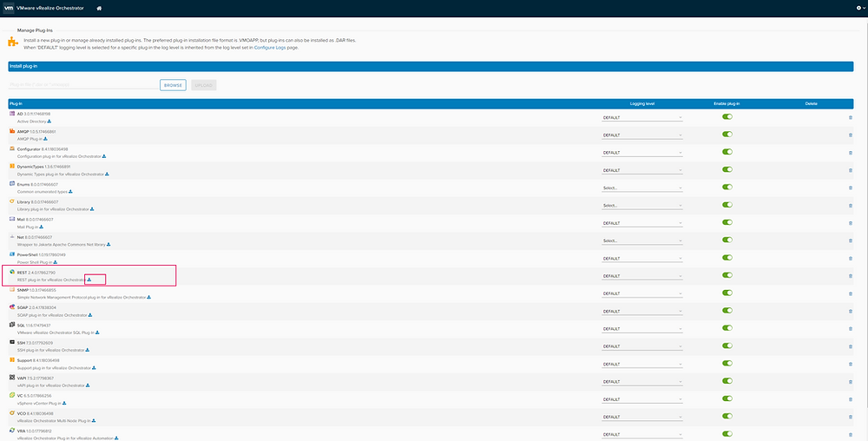This screenshot has width=868, height=441.
Task: Download the AMQP plug-in
Action: pos(45,139)
